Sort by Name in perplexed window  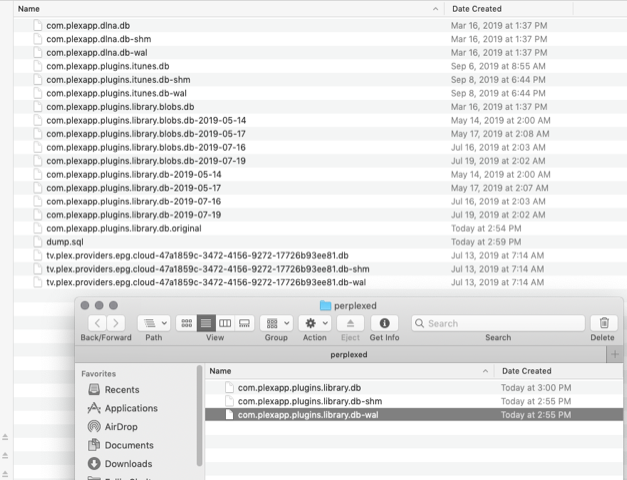[x=220, y=371]
